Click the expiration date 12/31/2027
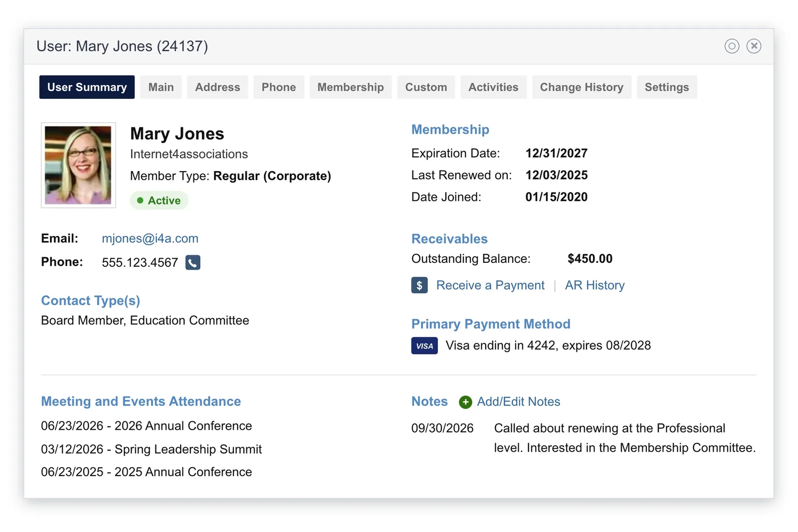Viewport: 798px width, 532px height. click(x=557, y=153)
